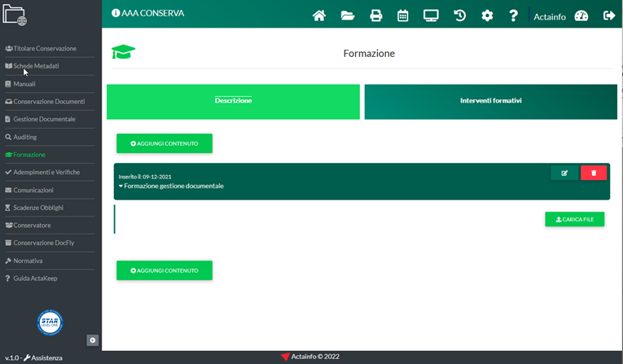Viewport: 623px width, 364px height.
Task: Click the CARICA FILE button
Action: (574, 219)
